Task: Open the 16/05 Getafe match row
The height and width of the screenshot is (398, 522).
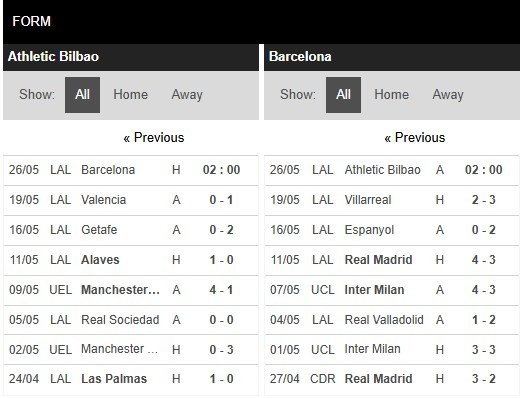Action: pyautogui.click(x=131, y=230)
